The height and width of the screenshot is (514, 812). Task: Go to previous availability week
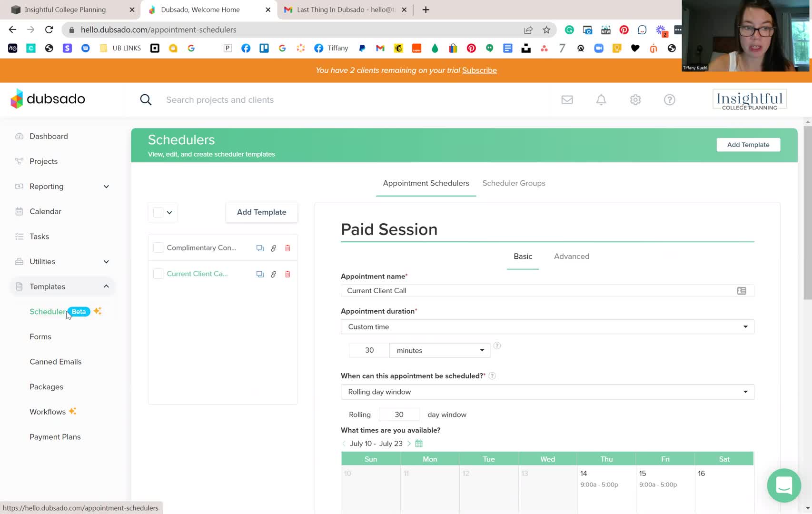pyautogui.click(x=344, y=444)
